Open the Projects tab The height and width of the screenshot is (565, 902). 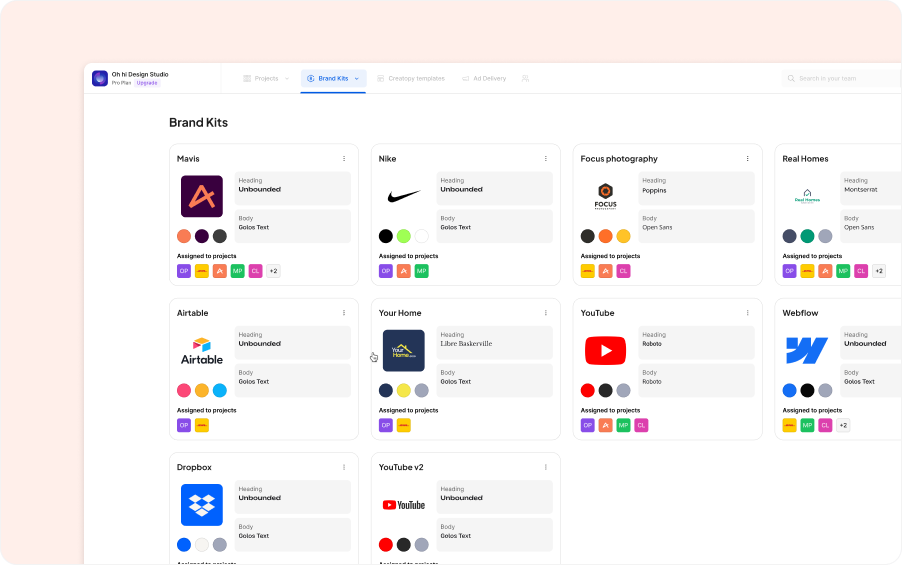click(266, 78)
